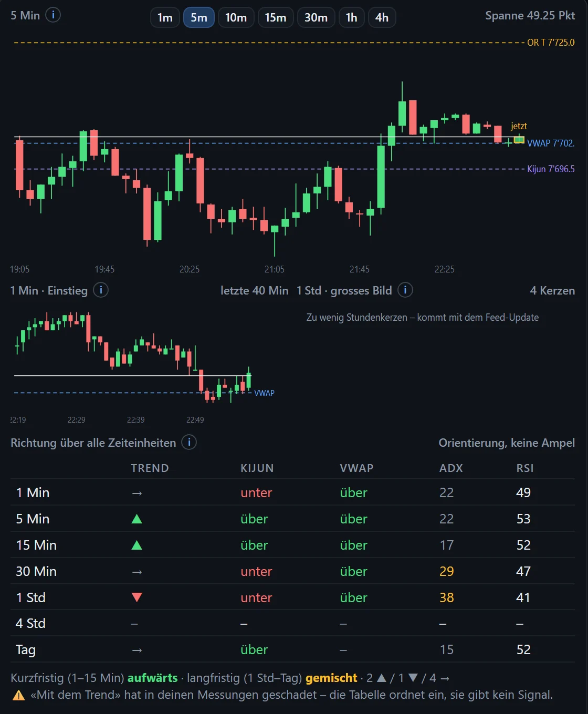Click the yellow ADX value 38 in the 1 Std row
This screenshot has width=588, height=714.
click(x=447, y=597)
